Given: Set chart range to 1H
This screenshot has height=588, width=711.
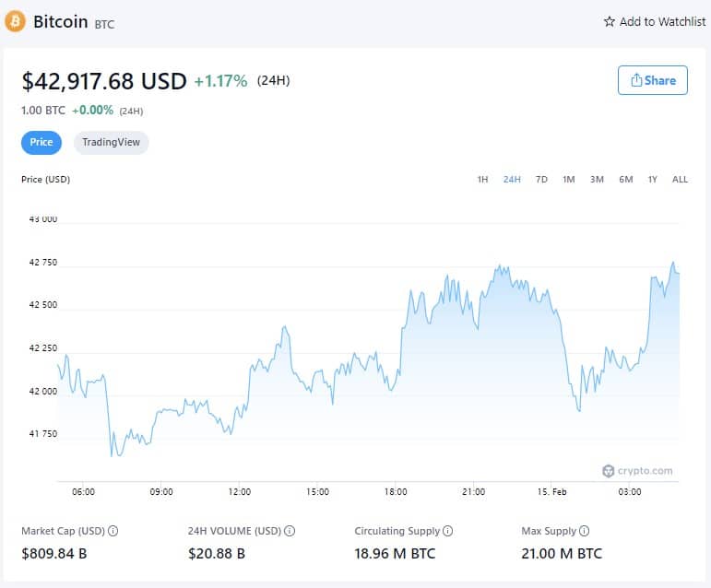Looking at the screenshot, I should click(482, 179).
